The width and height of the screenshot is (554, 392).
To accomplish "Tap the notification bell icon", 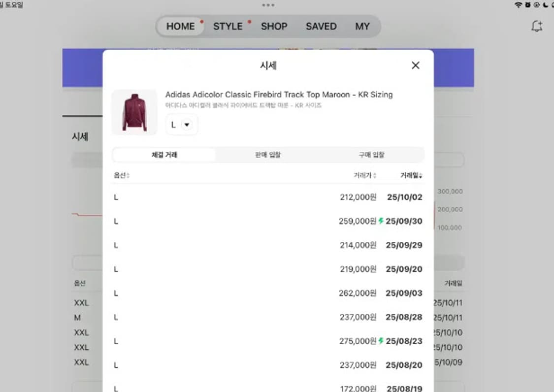I will coord(537,27).
